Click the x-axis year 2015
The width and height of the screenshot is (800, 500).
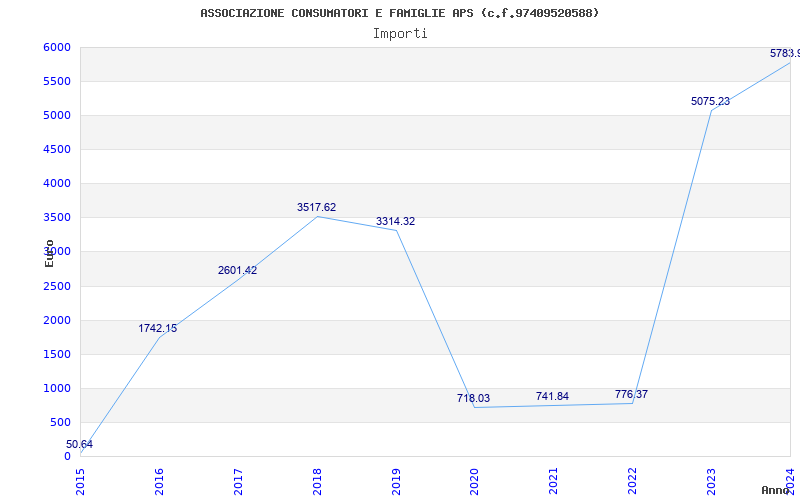[x=80, y=481]
